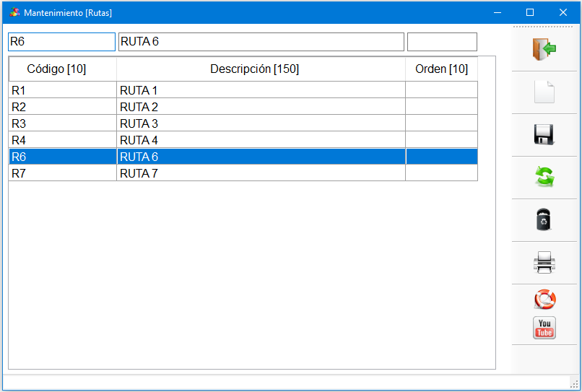Maximize the Mantenimiento [Rutas] window
Image resolution: width=582 pixels, height=392 pixels.
530,12
